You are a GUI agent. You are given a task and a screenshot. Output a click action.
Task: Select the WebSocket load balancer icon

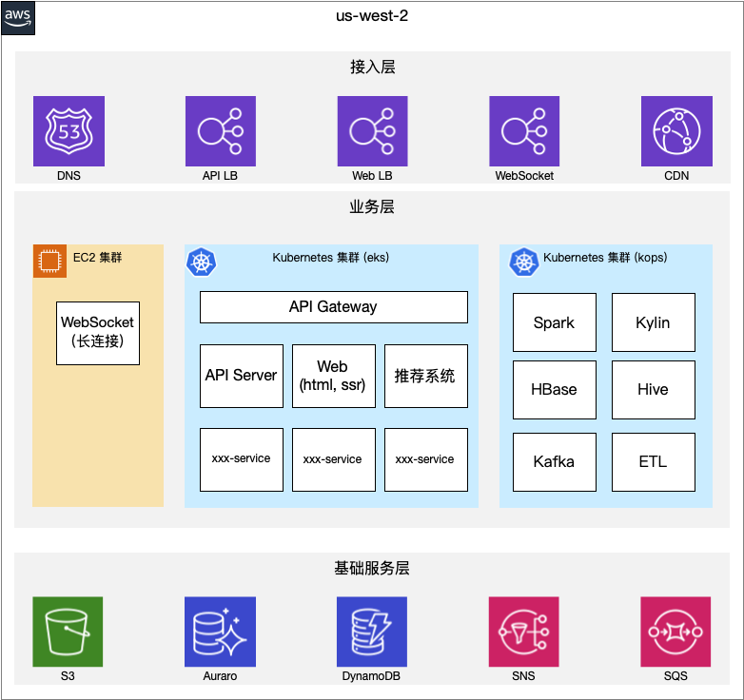click(524, 131)
